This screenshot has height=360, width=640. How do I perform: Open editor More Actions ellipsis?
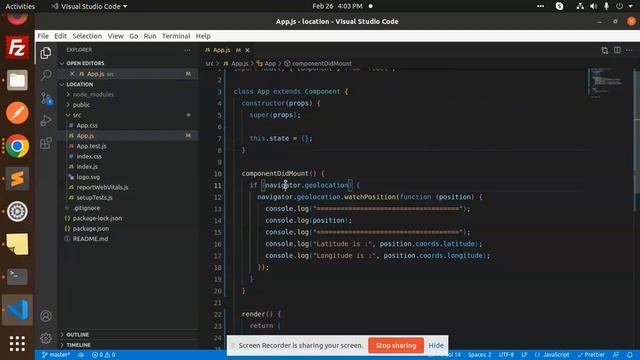(629, 50)
